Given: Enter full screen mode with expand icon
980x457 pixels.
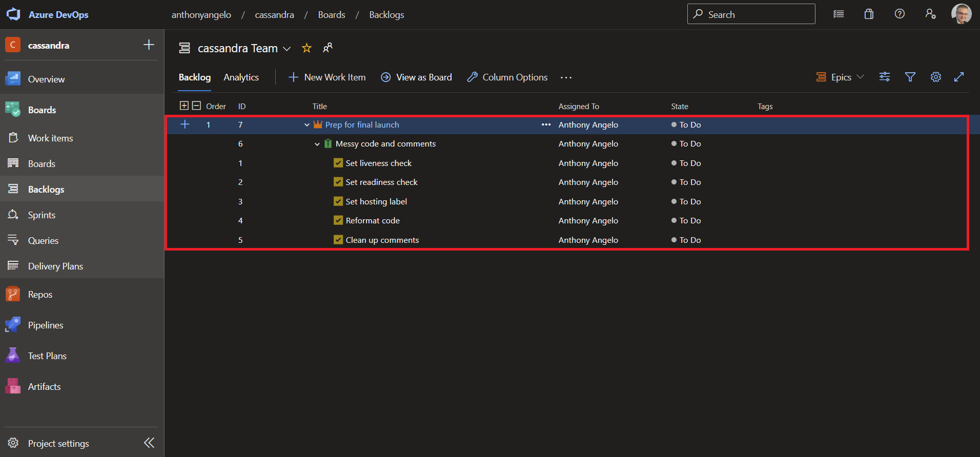Looking at the screenshot, I should tap(959, 77).
